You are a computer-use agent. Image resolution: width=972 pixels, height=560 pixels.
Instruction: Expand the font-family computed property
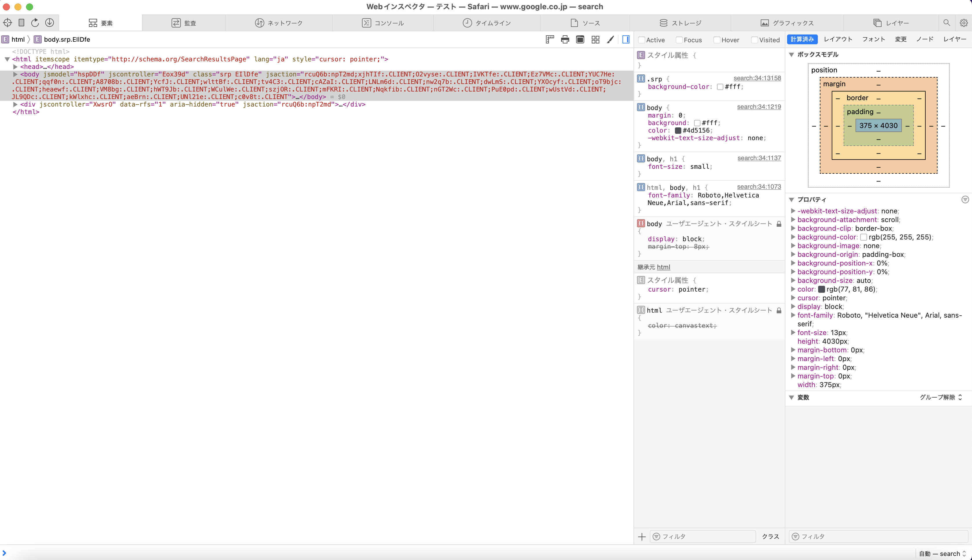pyautogui.click(x=793, y=315)
